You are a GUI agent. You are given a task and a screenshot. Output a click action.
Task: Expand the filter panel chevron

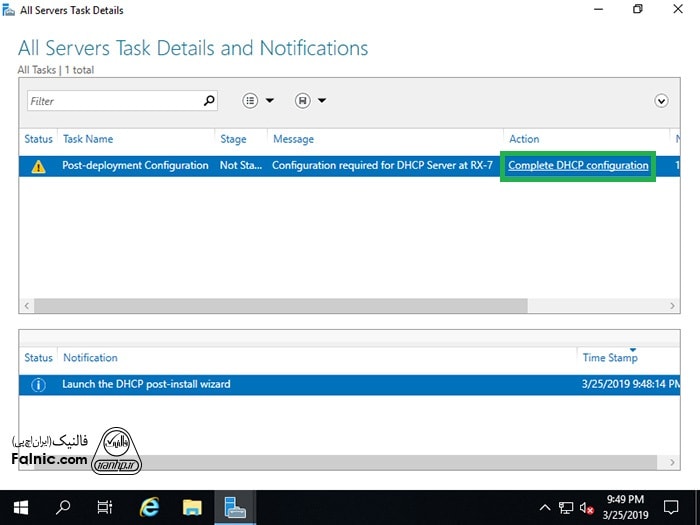pyautogui.click(x=661, y=101)
